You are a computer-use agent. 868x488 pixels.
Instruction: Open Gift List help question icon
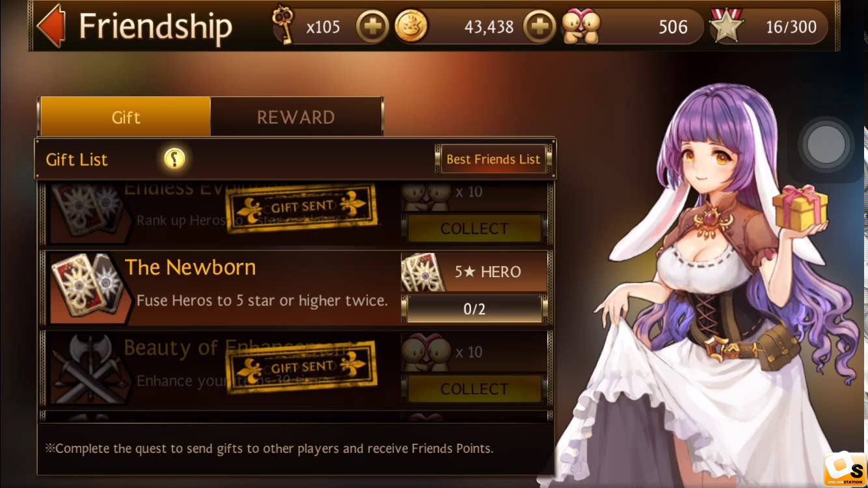[174, 159]
